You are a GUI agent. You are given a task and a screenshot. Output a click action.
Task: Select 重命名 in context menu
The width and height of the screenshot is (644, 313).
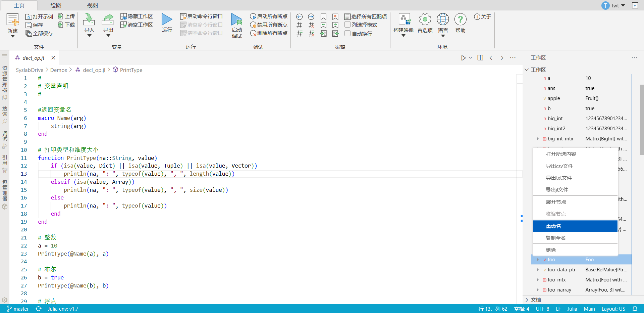575,226
